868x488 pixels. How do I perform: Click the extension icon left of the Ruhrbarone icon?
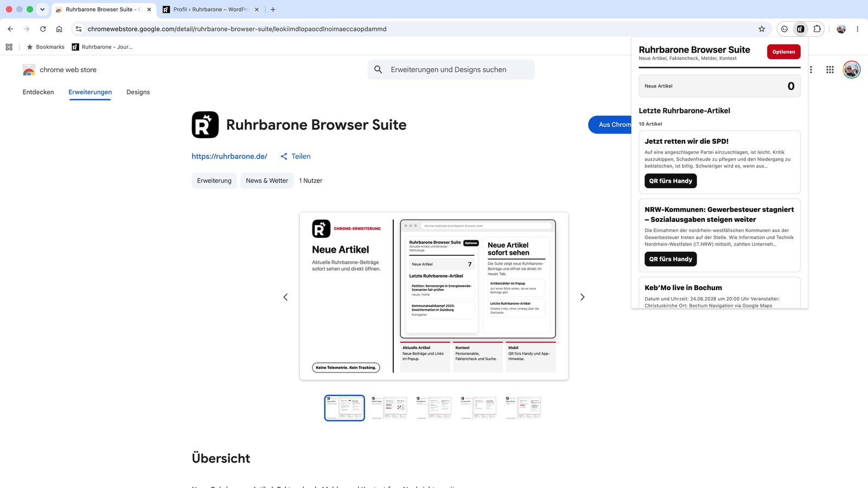coord(784,29)
